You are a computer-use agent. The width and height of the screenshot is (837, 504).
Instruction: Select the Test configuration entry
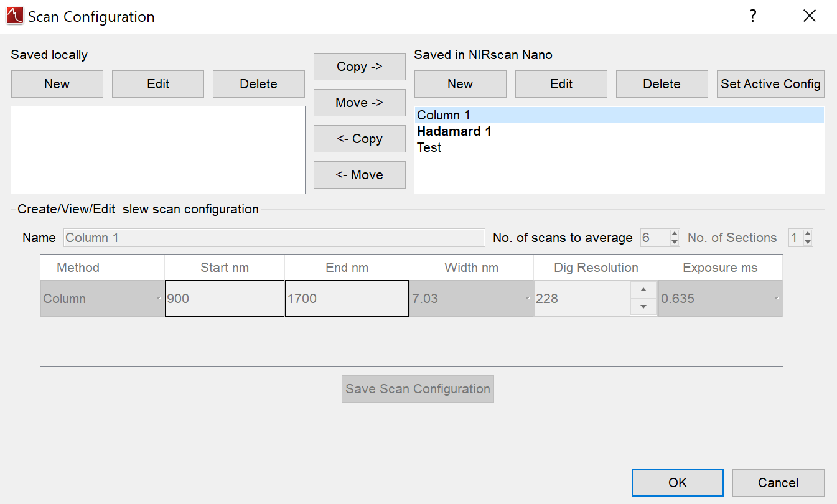point(429,147)
